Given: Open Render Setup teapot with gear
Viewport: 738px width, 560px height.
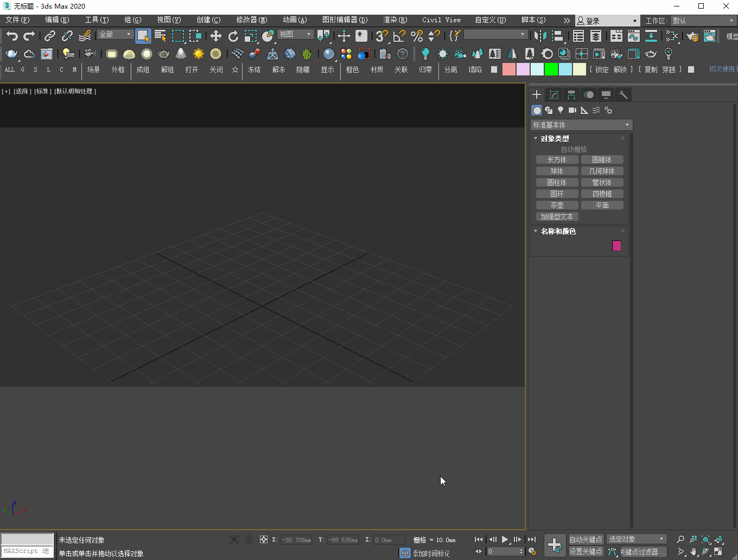Looking at the screenshot, I should click(x=692, y=36).
